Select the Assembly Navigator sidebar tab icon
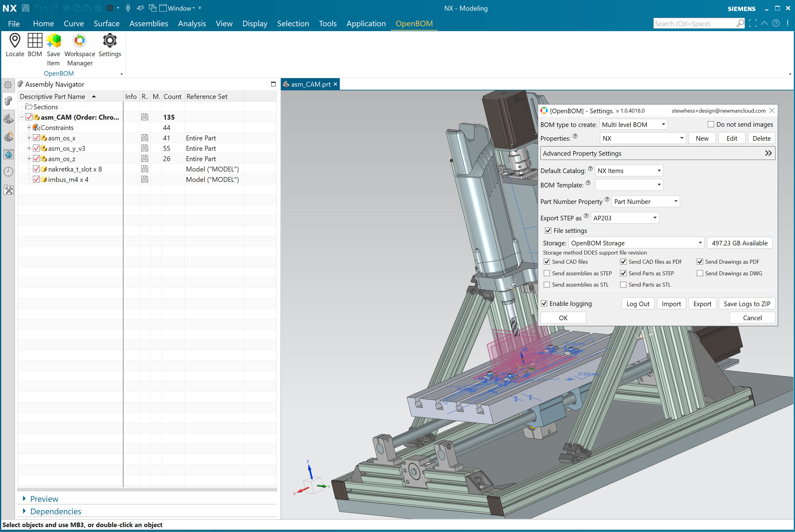 pos(9,101)
